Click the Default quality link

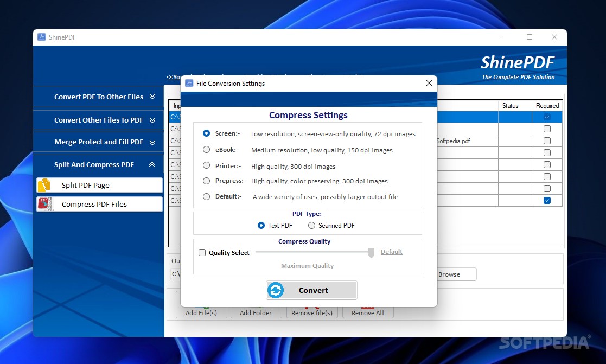392,252
